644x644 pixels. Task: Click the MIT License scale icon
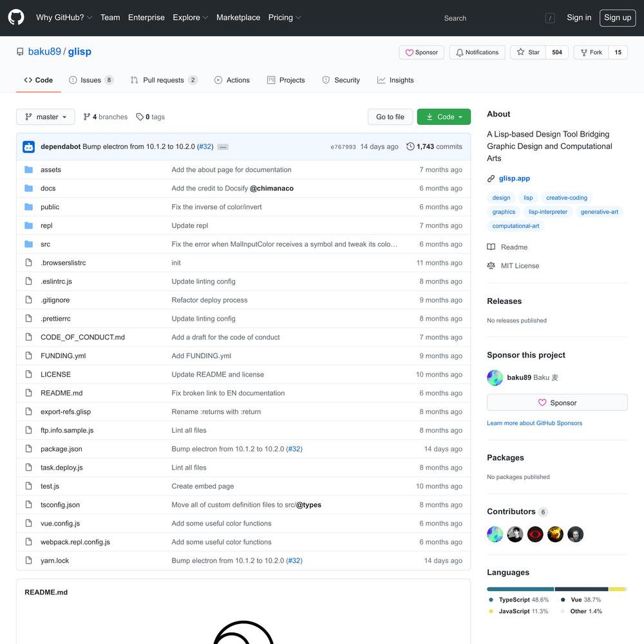pos(491,266)
